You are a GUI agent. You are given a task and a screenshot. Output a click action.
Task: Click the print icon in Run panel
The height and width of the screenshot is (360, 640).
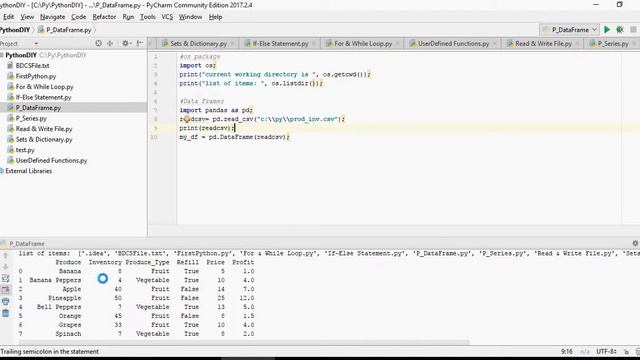[6, 302]
